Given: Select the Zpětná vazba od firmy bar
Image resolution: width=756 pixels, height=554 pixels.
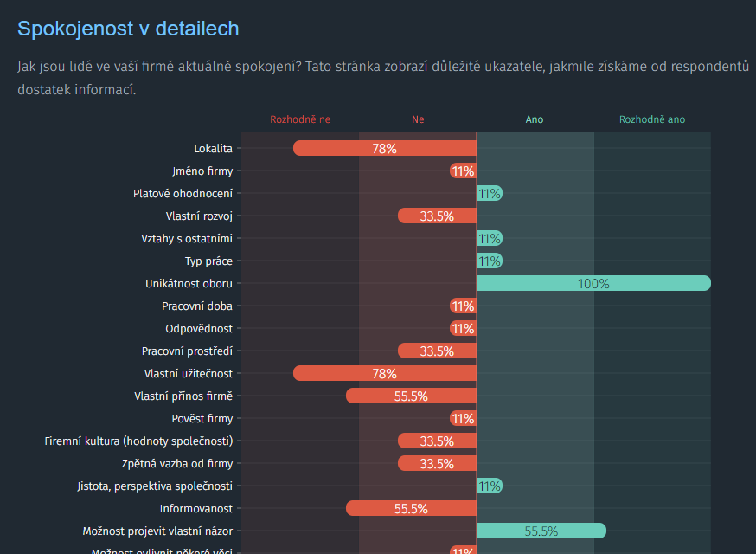Looking at the screenshot, I should point(437,463).
